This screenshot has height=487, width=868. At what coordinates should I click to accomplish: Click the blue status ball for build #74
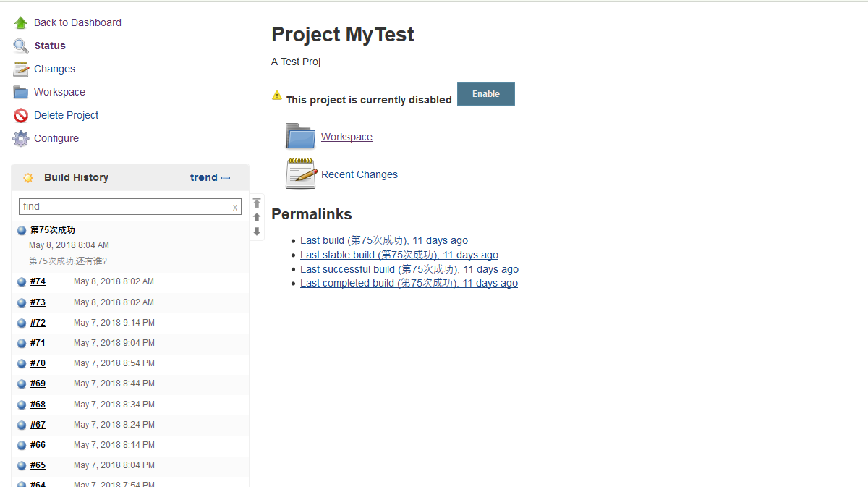[x=22, y=282]
